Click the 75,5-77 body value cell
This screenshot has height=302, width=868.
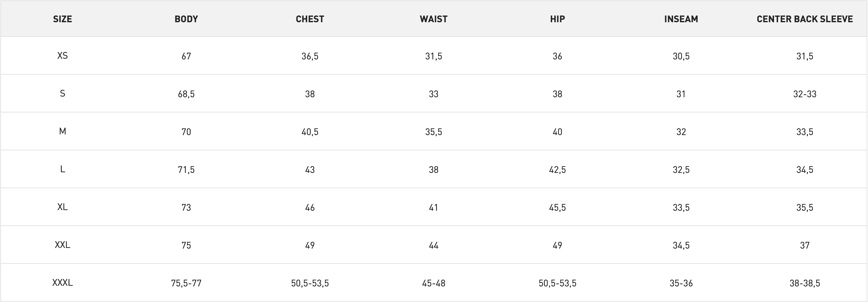click(186, 283)
